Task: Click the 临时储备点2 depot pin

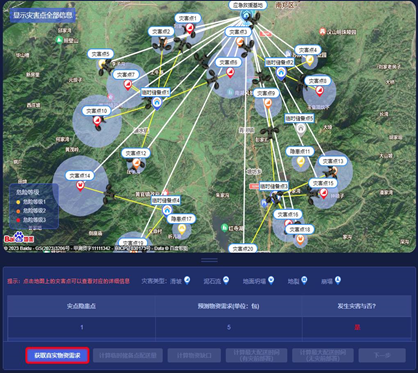Action: [281, 73]
